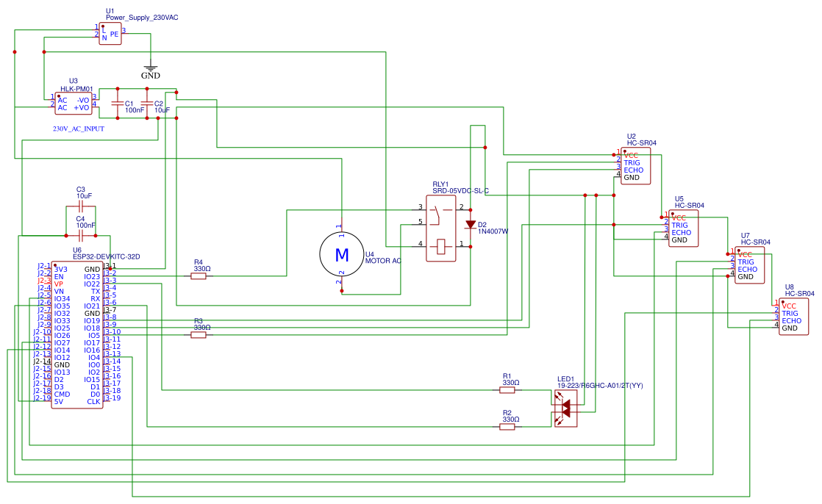Viewport: 822px width, 504px height.
Task: Select the U5 HC-SR04 sensor box
Action: click(683, 228)
